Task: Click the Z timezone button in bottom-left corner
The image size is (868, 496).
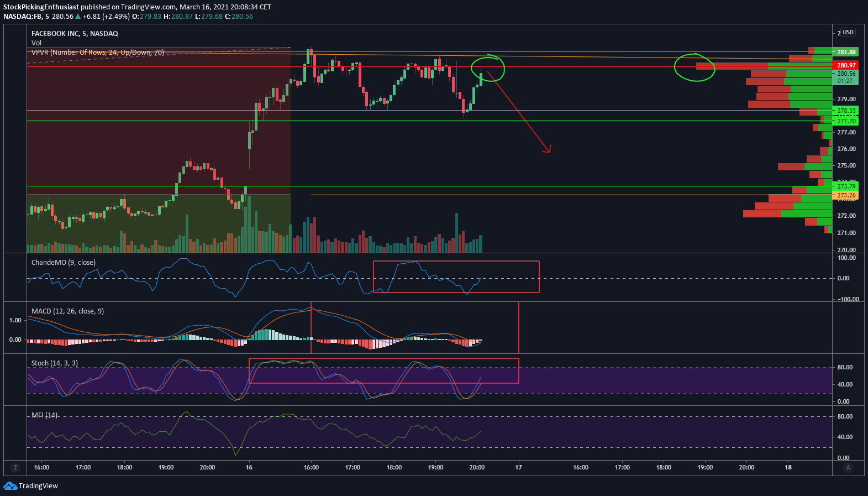Action: click(x=15, y=467)
